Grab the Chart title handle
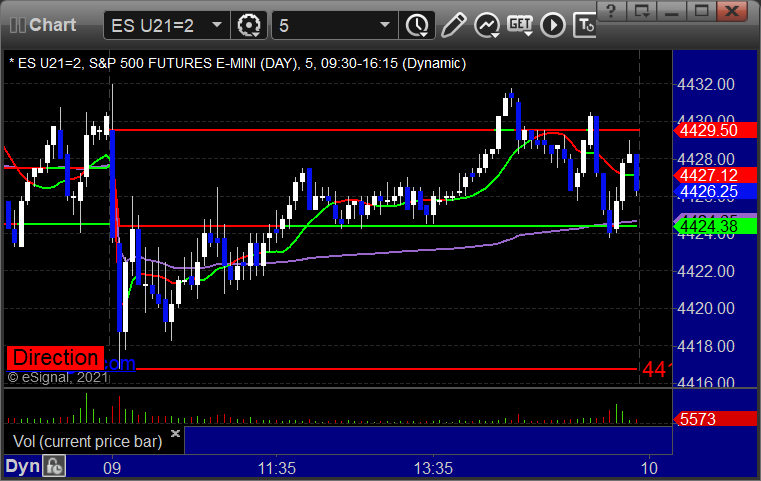 pyautogui.click(x=43, y=25)
